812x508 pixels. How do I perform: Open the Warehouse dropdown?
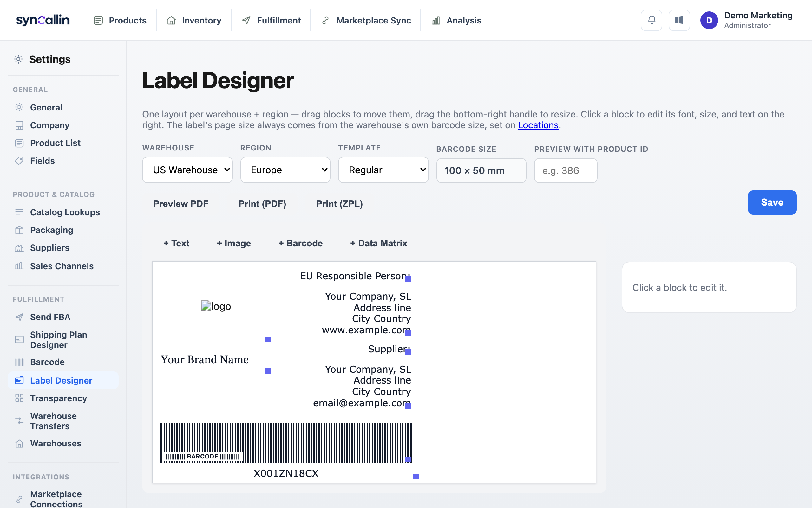pos(187,170)
